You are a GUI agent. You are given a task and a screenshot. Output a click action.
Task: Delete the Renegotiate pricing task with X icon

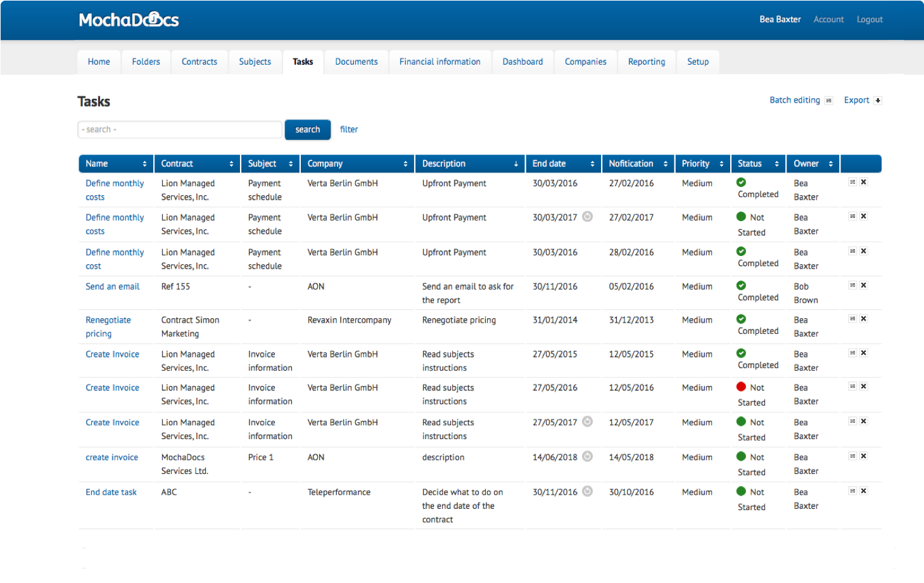(863, 319)
